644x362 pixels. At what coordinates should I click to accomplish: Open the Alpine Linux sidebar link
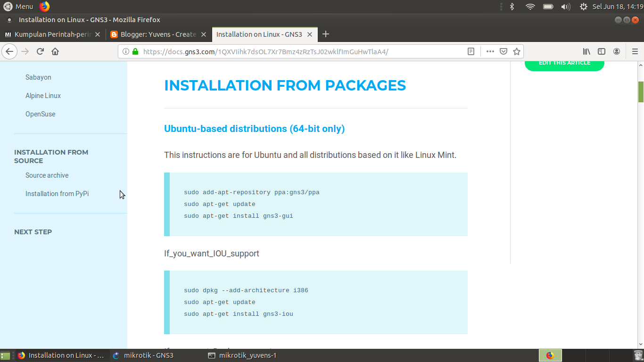pyautogui.click(x=43, y=96)
